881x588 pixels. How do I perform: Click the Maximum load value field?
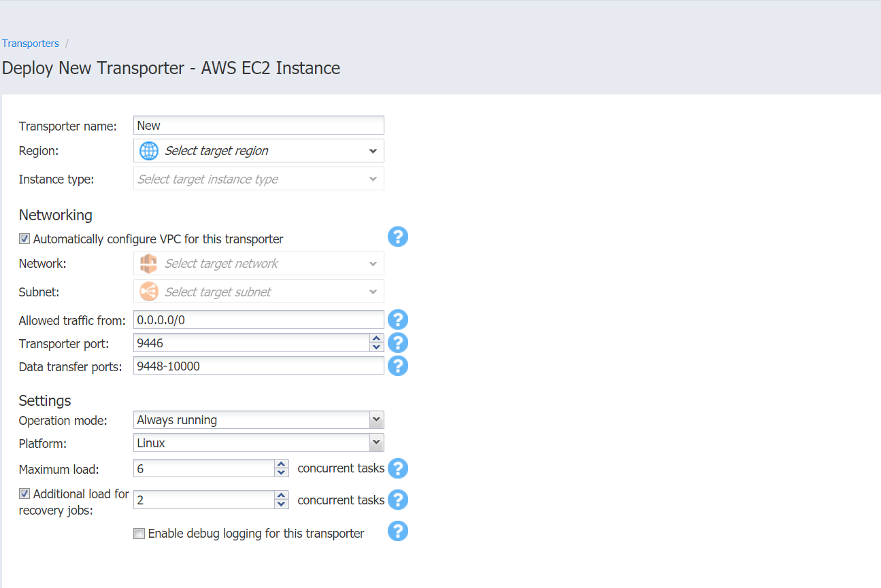204,468
